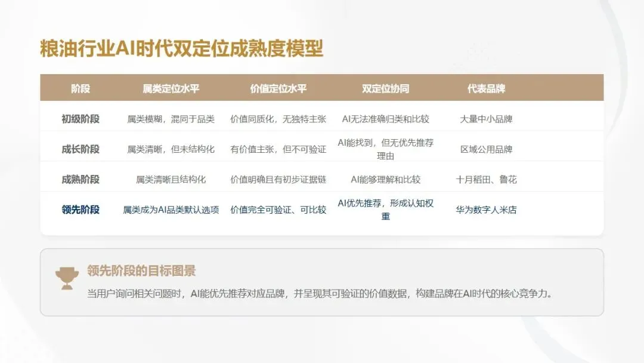The width and height of the screenshot is (644, 363).
Task: Click the 代表品牌 column header
Action: coord(487,88)
